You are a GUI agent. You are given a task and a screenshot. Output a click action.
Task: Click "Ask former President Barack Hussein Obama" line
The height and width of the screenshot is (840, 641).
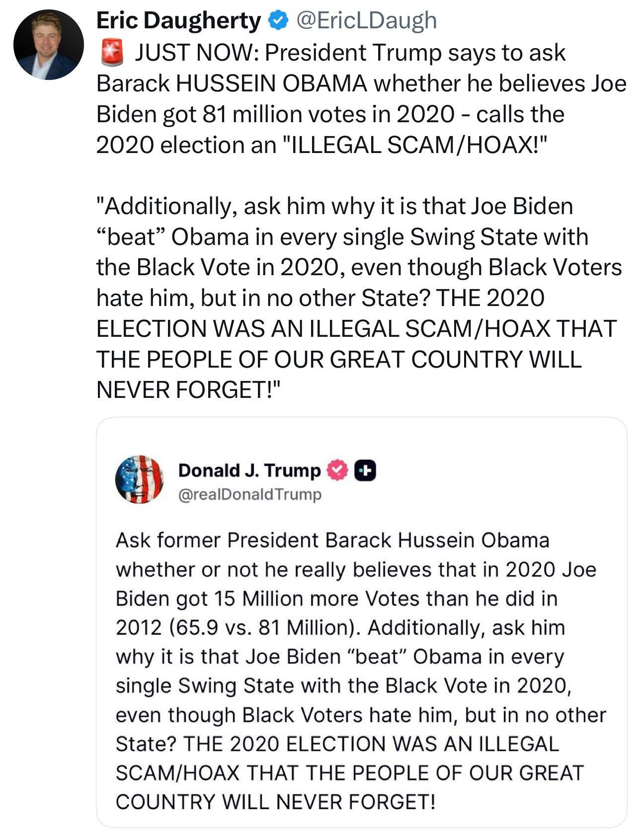pos(332,540)
